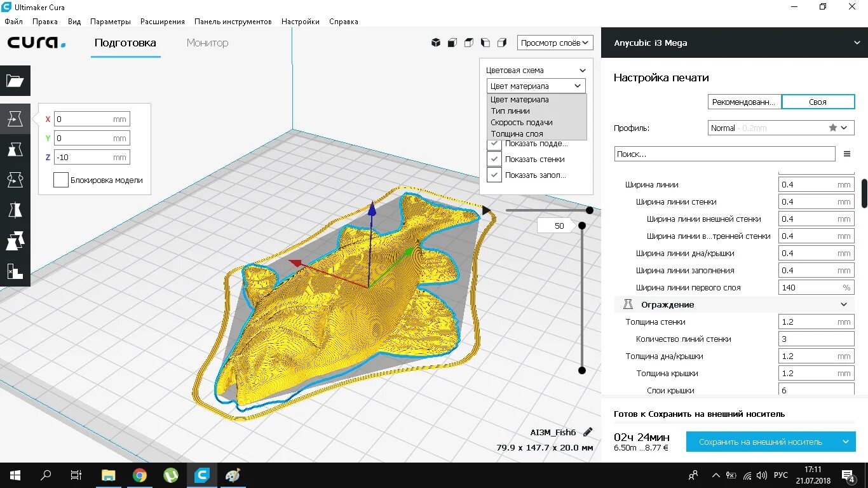Click the path slider handle
This screenshot has width=868, height=488.
click(590, 210)
